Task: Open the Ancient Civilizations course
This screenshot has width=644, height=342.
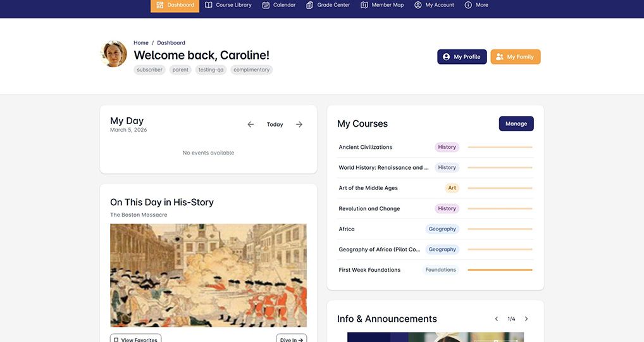Action: pos(366,148)
